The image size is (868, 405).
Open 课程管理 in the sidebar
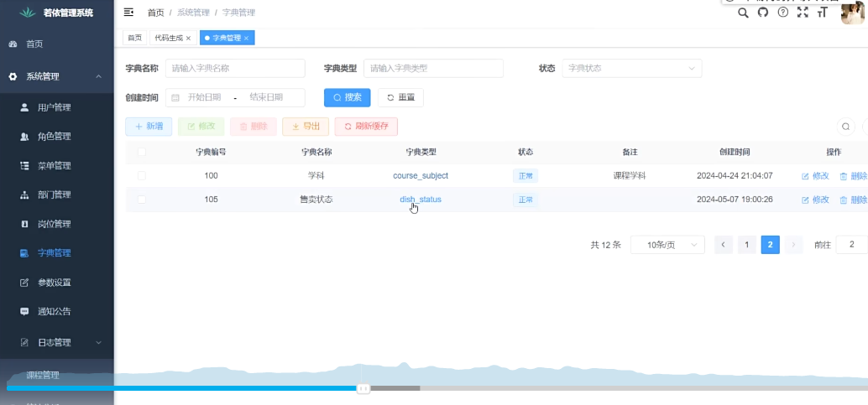[x=43, y=376]
